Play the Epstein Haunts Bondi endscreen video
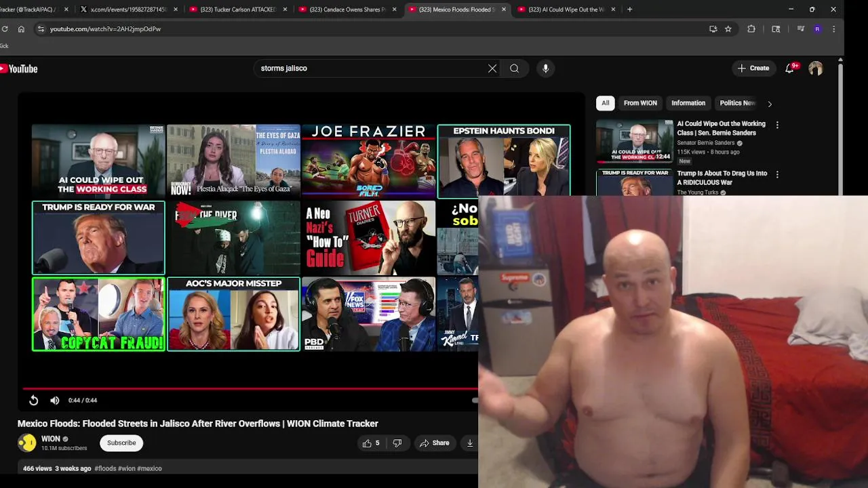The image size is (868, 488). coord(504,161)
